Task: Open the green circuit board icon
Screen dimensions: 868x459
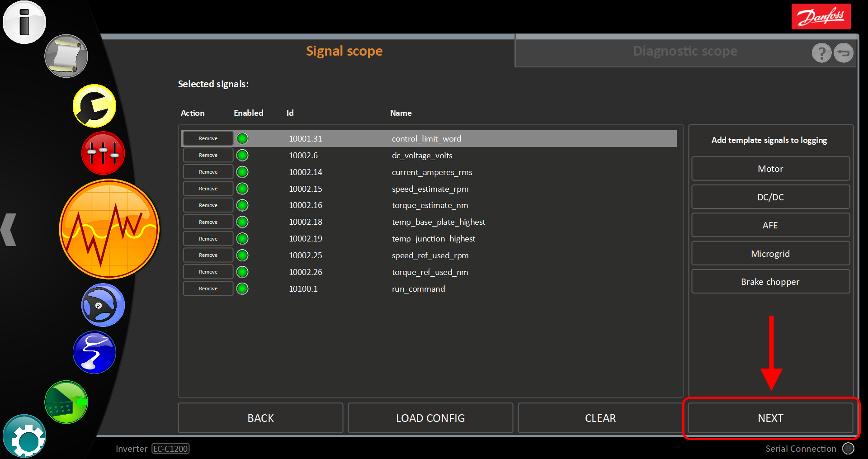Action: click(x=66, y=402)
